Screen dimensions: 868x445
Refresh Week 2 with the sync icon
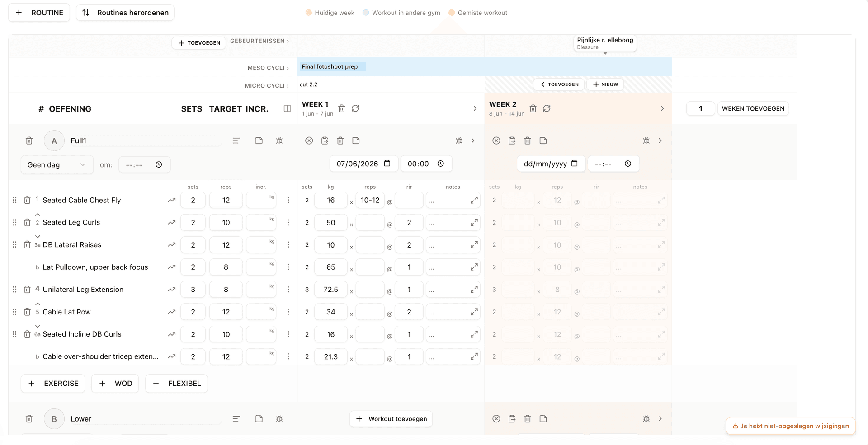click(x=547, y=108)
